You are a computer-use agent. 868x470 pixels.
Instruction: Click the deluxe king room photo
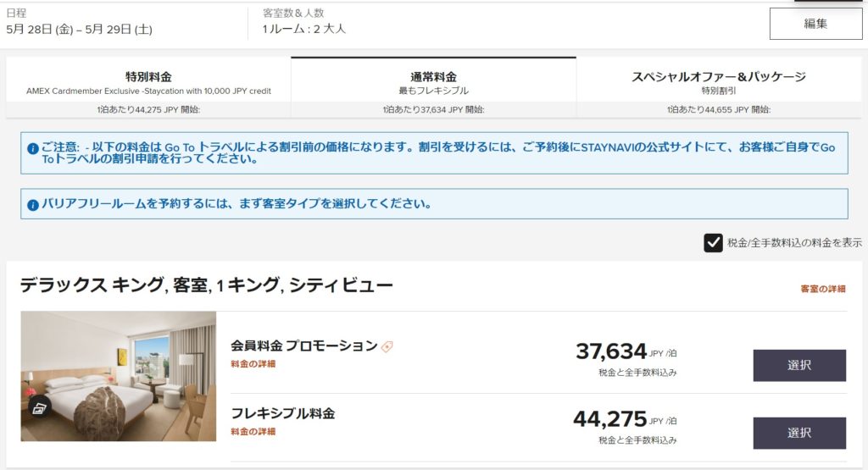(x=119, y=375)
